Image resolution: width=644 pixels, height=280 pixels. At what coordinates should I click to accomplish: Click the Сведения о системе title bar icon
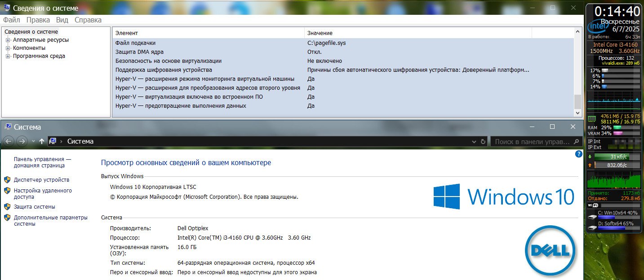(x=7, y=8)
